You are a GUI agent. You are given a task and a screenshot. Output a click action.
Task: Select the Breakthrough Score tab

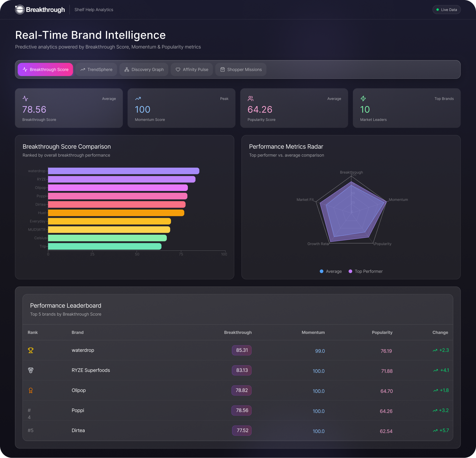[45, 69]
